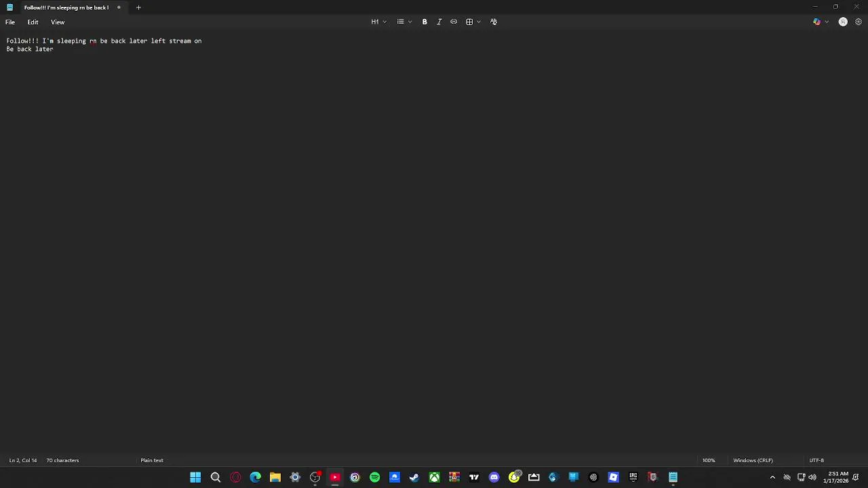Screen dimensions: 868x488
Task: Add a new Notepad tab
Action: [x=138, y=7]
